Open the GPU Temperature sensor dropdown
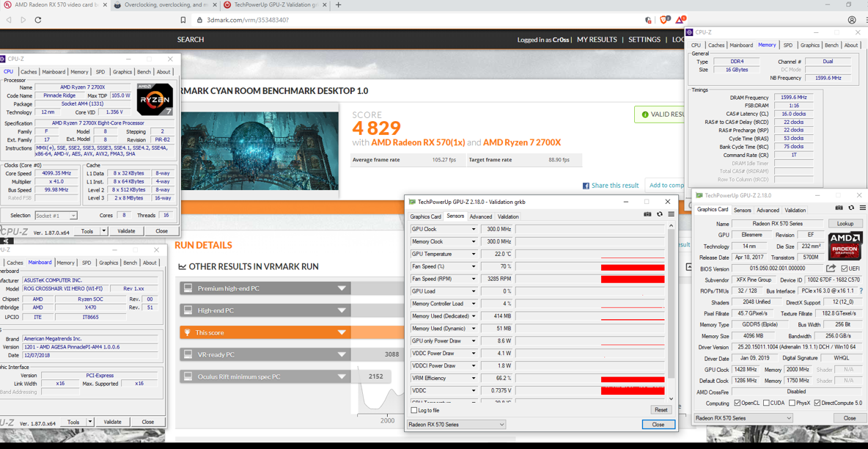Screen dimensions: 868x449 click(x=474, y=254)
